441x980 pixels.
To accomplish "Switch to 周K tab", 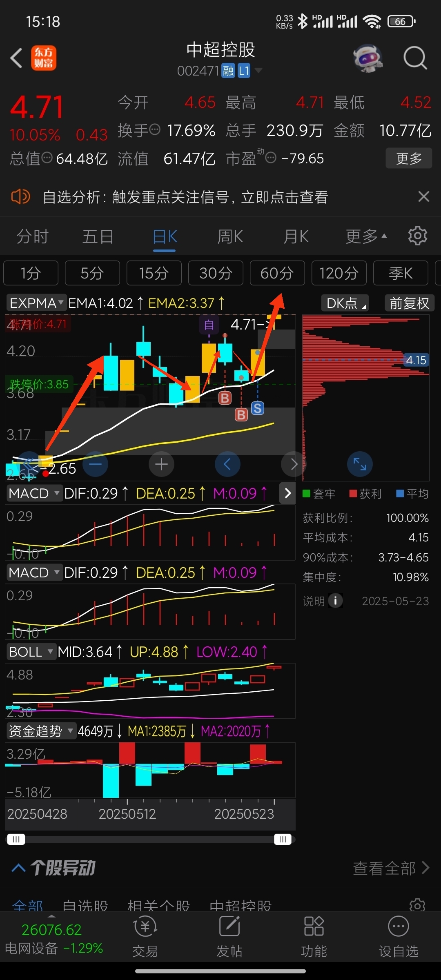I will click(x=230, y=236).
